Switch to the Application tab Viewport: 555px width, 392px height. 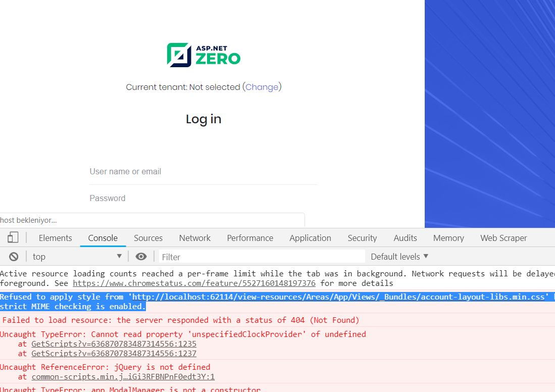pos(310,238)
